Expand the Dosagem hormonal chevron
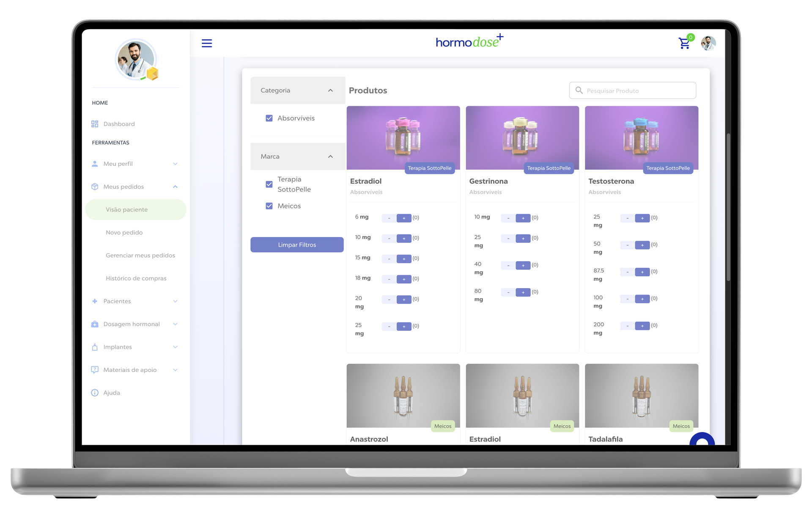The width and height of the screenshot is (812, 517). tap(175, 324)
